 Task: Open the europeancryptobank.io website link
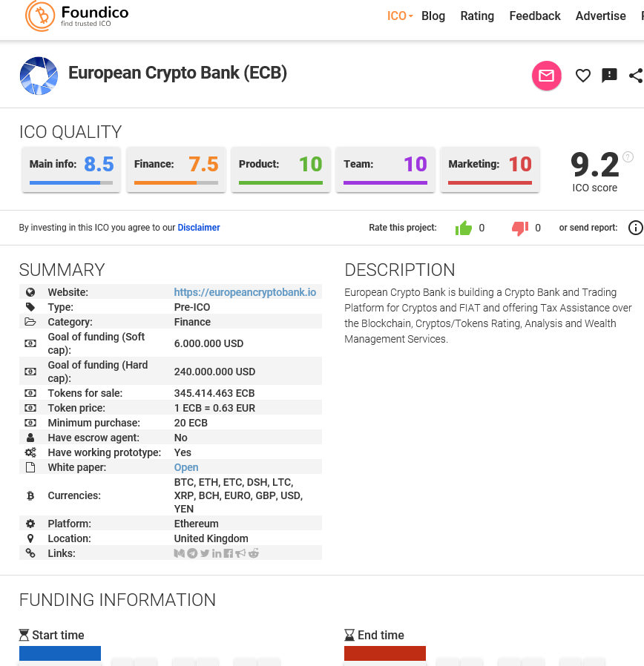pos(245,292)
